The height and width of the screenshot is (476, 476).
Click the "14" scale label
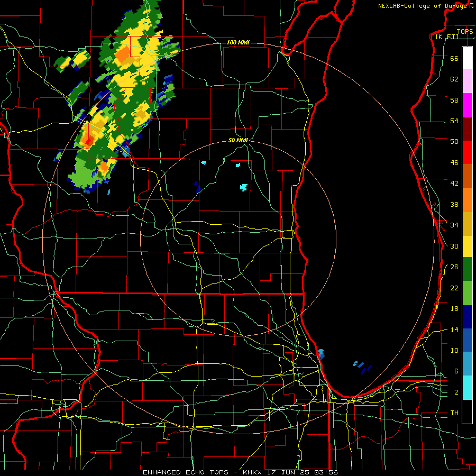click(x=454, y=329)
